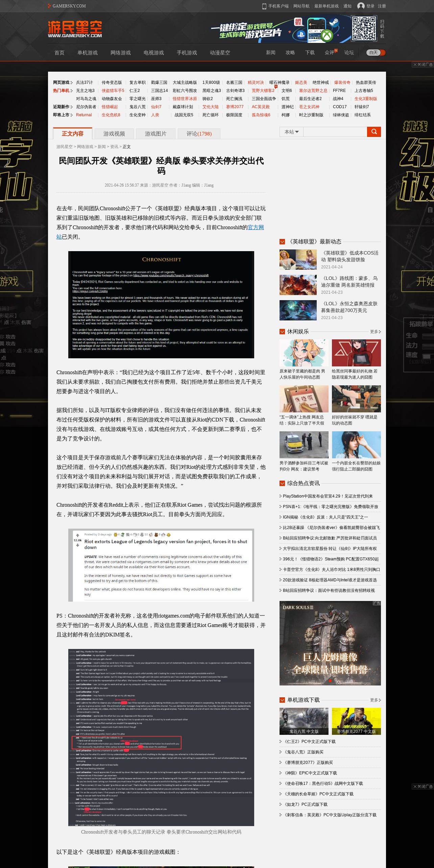Screen dimensions: 434x868
Task: Click the Dark Souls III 巨人尤姆雕像 ad
Action: [x=330, y=643]
